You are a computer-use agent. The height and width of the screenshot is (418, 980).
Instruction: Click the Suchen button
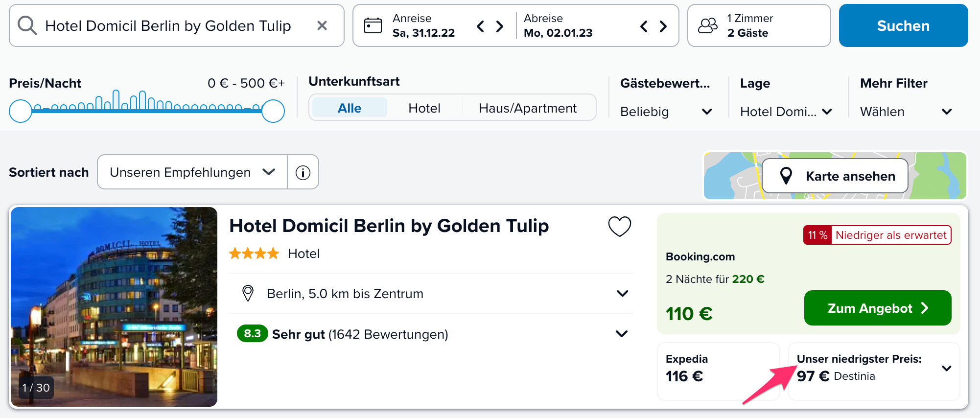tap(903, 25)
